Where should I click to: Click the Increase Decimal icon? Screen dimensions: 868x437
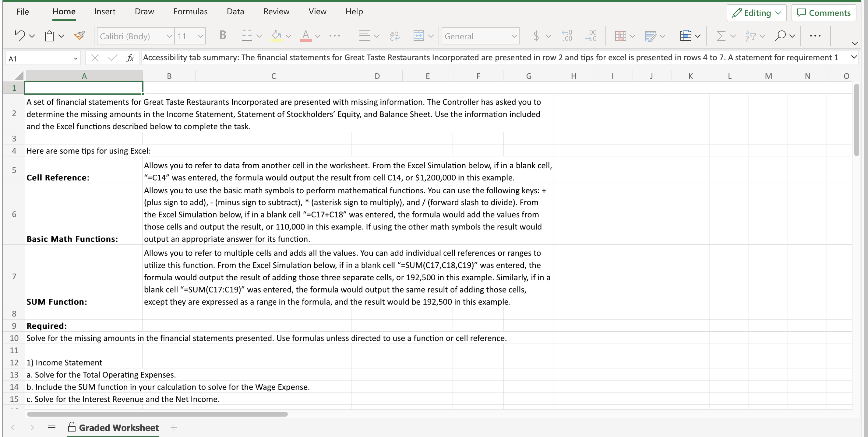pyautogui.click(x=567, y=36)
